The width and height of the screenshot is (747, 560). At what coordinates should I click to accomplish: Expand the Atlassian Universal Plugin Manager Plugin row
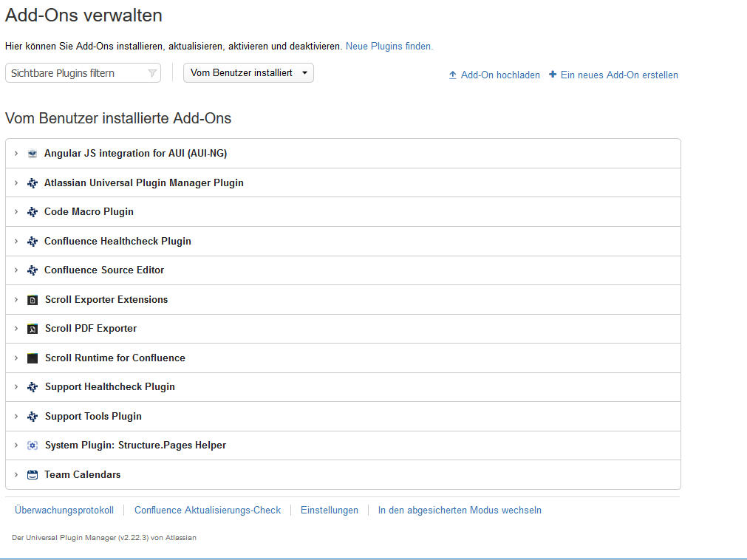(16, 183)
